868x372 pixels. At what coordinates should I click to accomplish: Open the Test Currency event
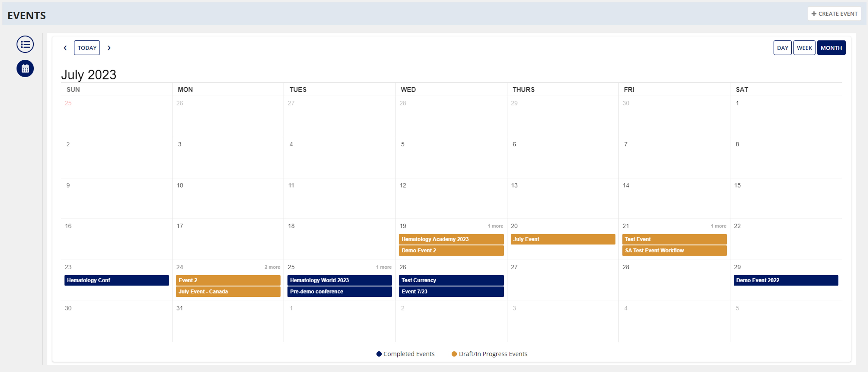[x=451, y=280]
